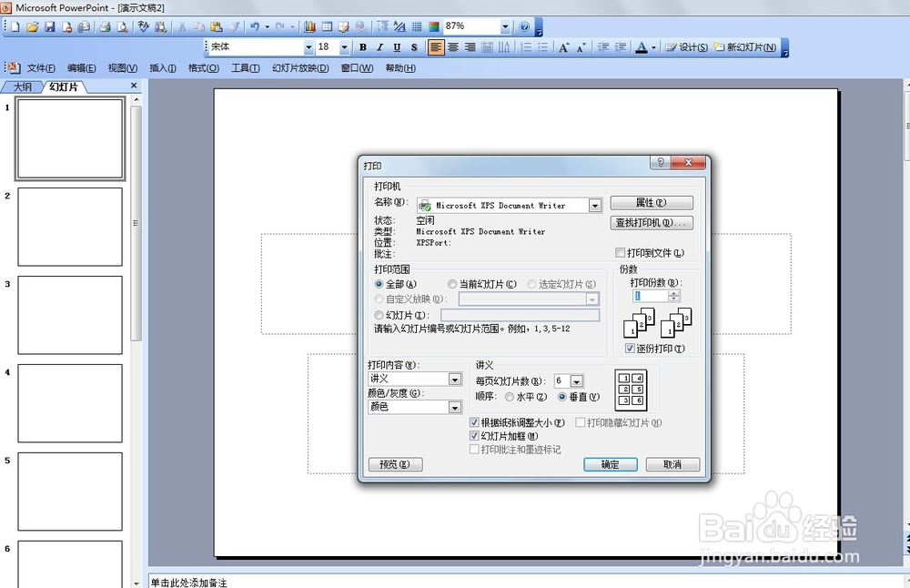This screenshot has height=588, width=910.
Task: Increase font size with the large A icon
Action: pyautogui.click(x=563, y=47)
